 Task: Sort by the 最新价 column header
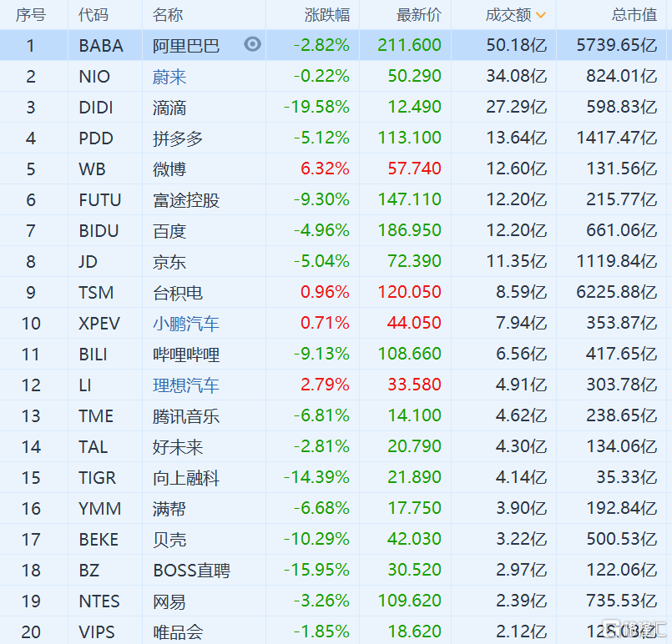point(419,15)
